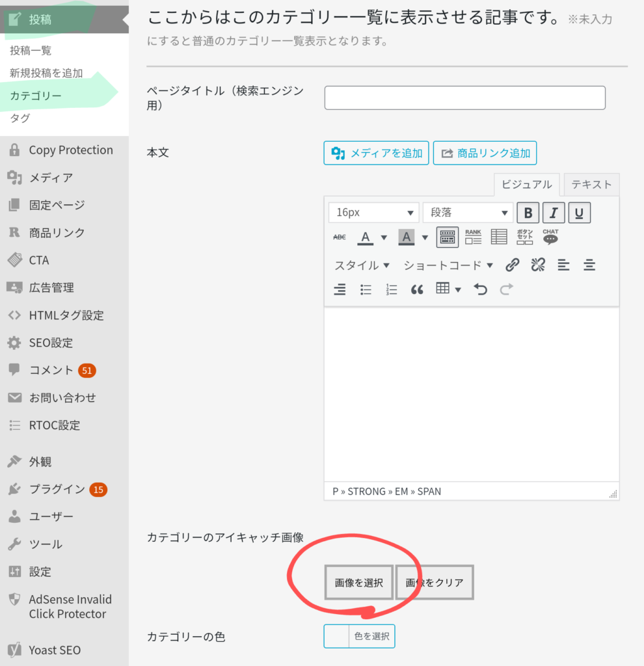Switch to テキスト editor tab
The image size is (644, 666).
(591, 184)
